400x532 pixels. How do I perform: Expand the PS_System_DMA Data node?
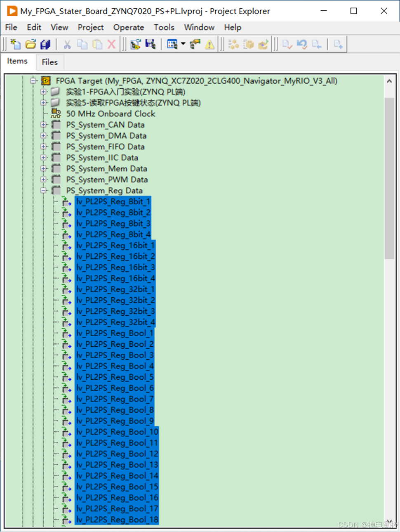[44, 136]
